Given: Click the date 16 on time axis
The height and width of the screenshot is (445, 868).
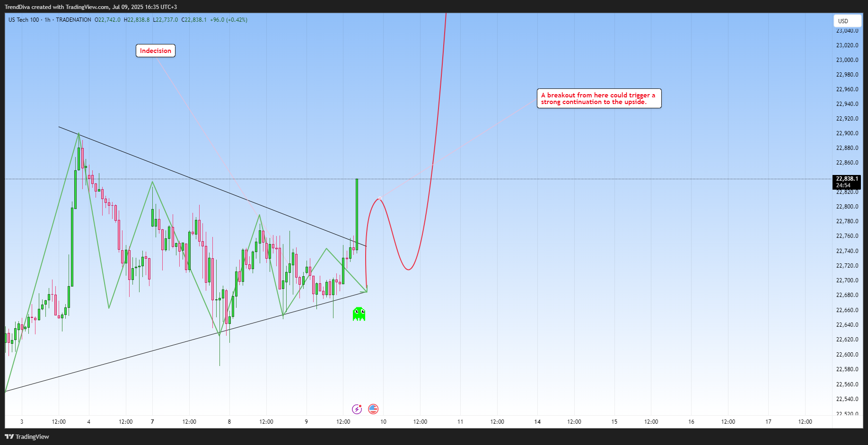Looking at the screenshot, I should [691, 422].
